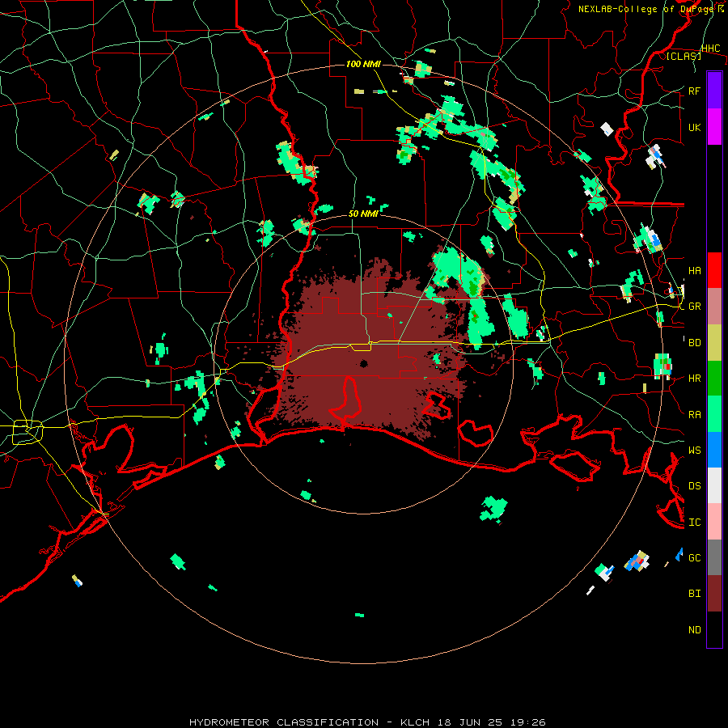Click the purple RF legend color swatch
The height and width of the screenshot is (728, 728).
pyautogui.click(x=714, y=90)
